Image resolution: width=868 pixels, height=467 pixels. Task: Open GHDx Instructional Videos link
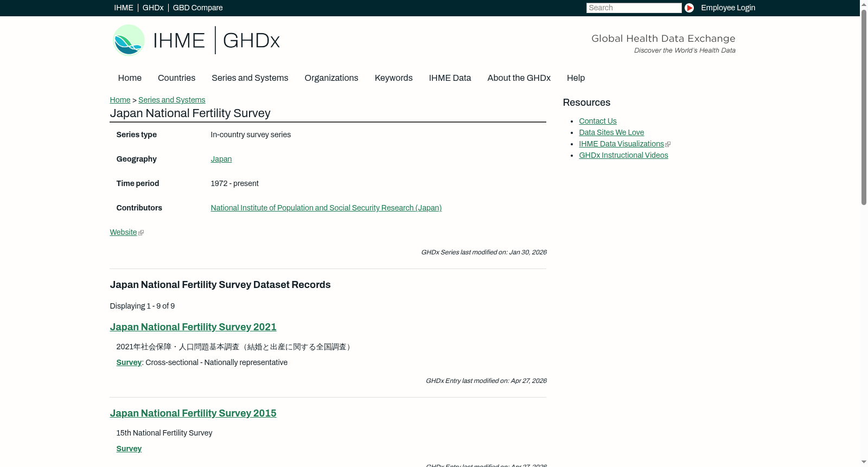point(623,155)
